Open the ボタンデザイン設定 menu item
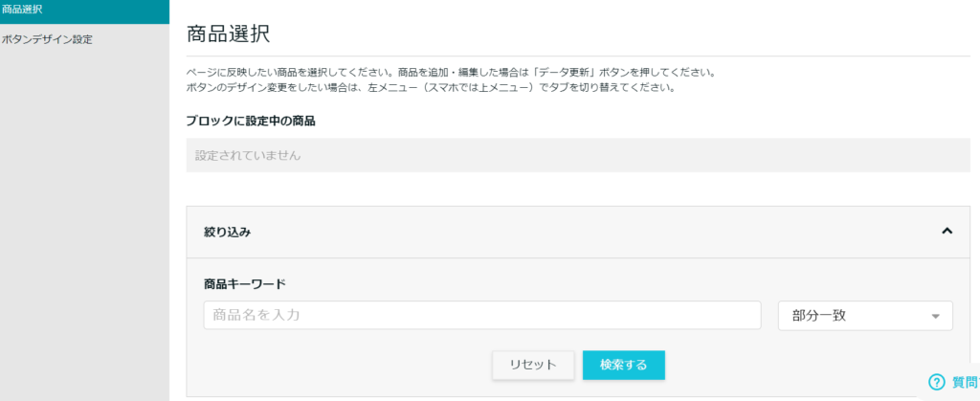The image size is (980, 401). [48, 40]
